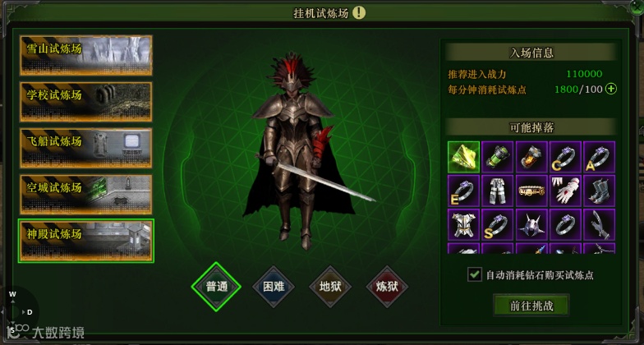This screenshot has width=644, height=345.
Task: Select 炼狱 difficulty
Action: pos(387,287)
